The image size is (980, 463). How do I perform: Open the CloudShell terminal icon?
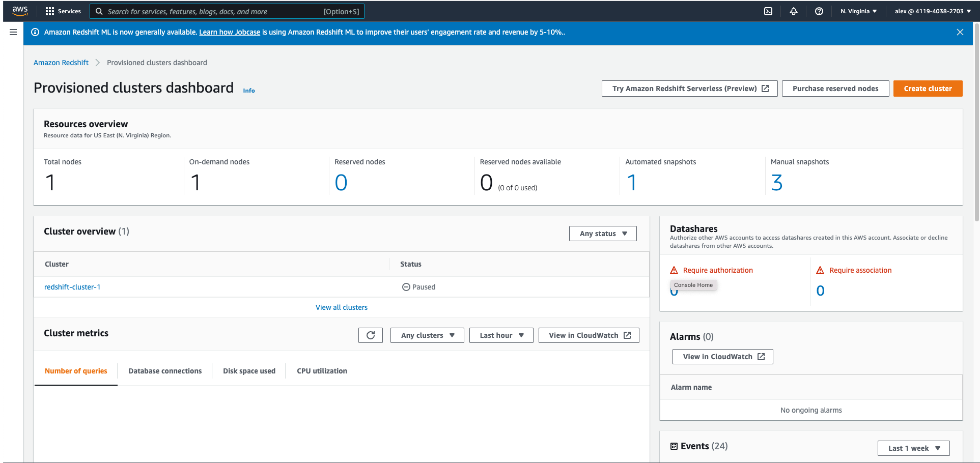point(768,11)
